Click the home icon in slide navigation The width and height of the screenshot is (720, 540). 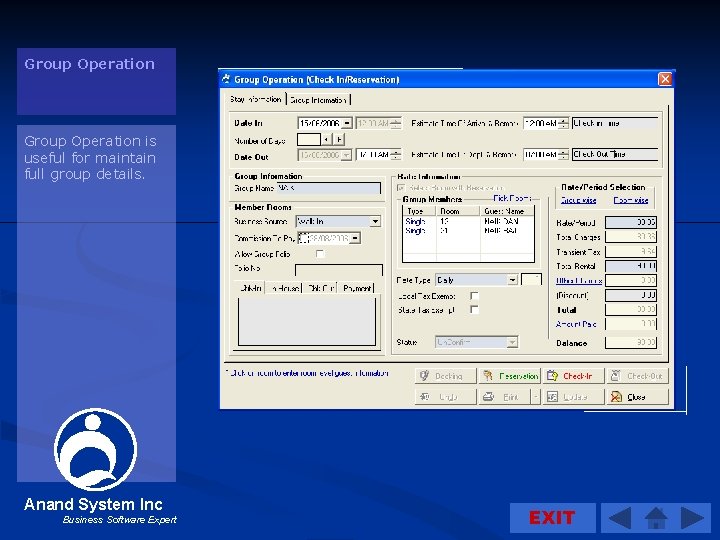click(x=656, y=518)
